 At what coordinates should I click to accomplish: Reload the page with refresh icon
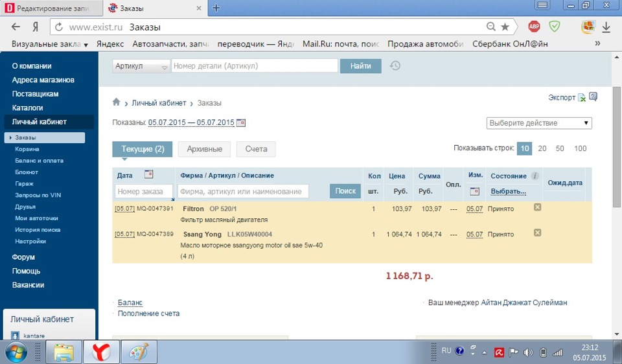(59, 27)
